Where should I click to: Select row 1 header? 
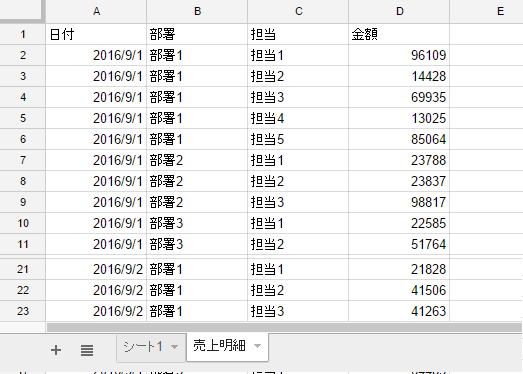coord(22,34)
